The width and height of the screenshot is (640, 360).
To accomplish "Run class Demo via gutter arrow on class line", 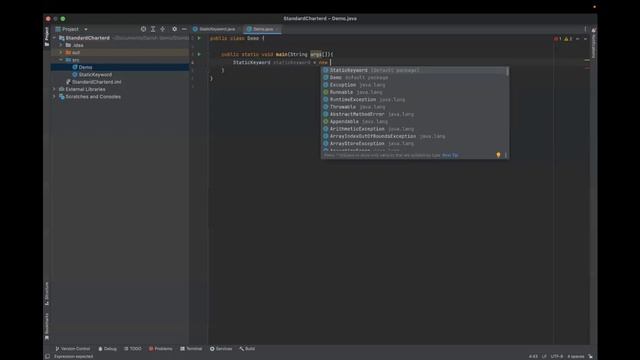I will (x=199, y=38).
